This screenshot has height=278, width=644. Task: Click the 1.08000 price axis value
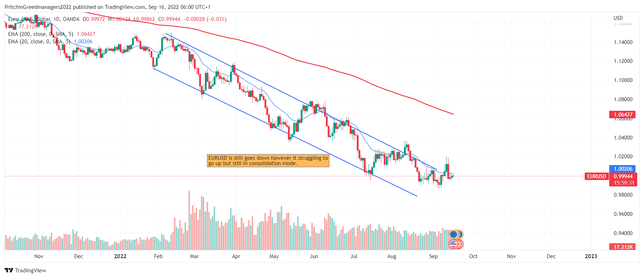click(623, 99)
